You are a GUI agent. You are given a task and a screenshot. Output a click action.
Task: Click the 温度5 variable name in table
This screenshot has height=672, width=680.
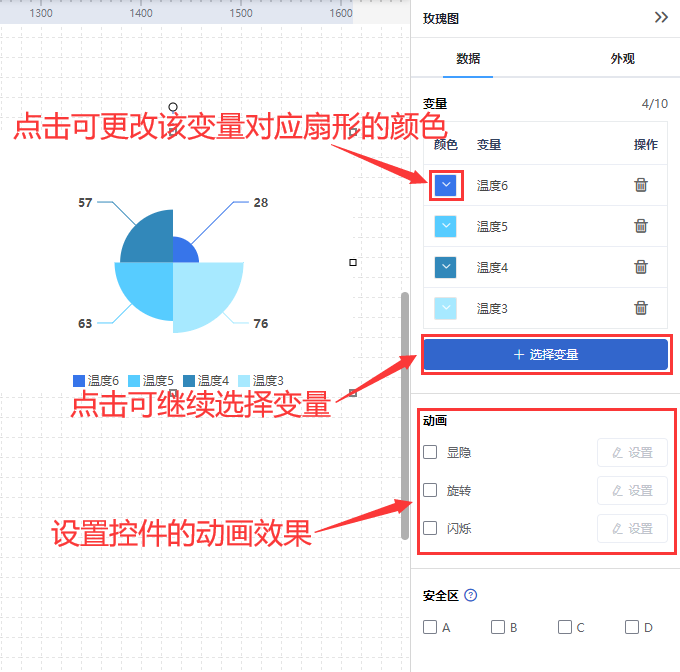pyautogui.click(x=492, y=226)
